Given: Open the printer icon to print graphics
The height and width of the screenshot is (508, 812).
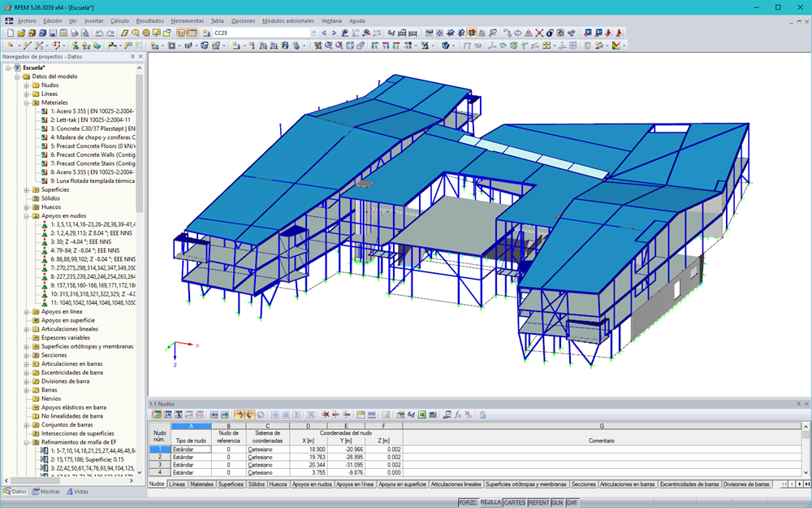Looking at the screenshot, I should (73, 33).
